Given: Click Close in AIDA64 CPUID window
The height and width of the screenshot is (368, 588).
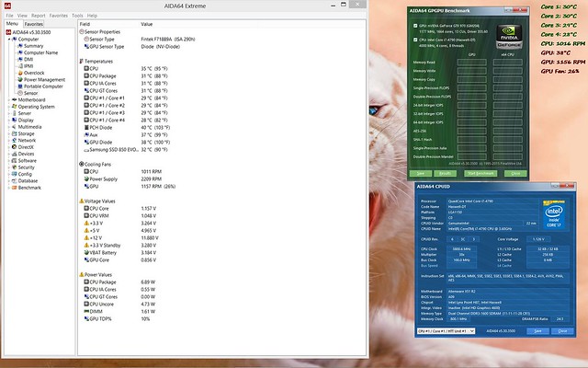Looking at the screenshot, I should click(x=562, y=331).
